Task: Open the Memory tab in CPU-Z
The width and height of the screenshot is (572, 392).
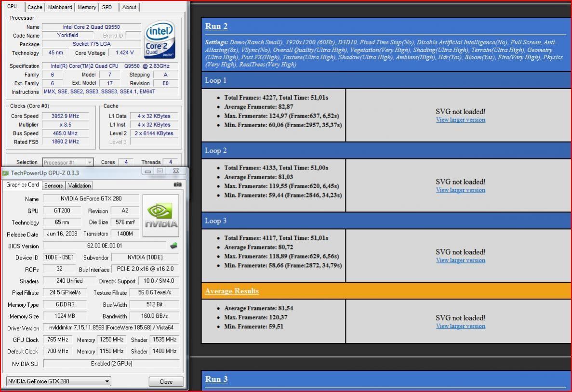Action: 87,7
